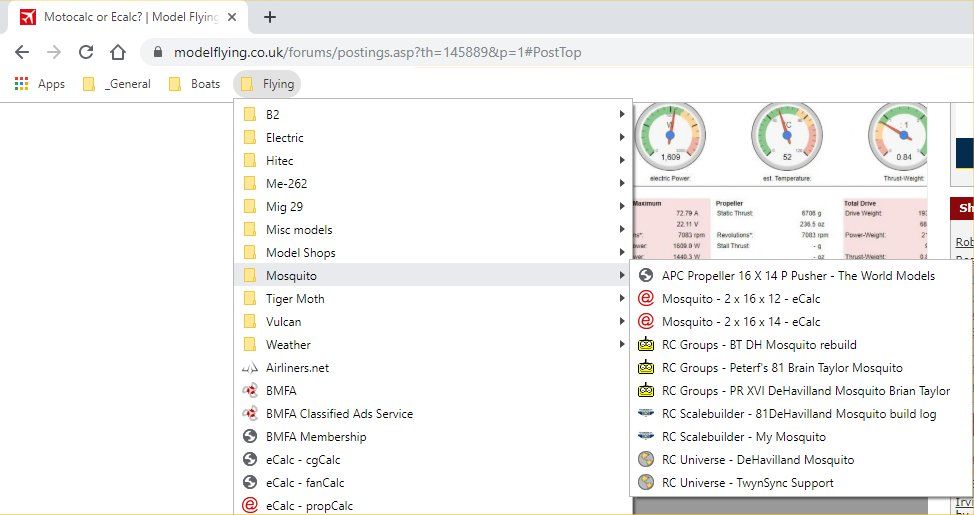
Task: Click the padlock site security icon
Action: [157, 52]
